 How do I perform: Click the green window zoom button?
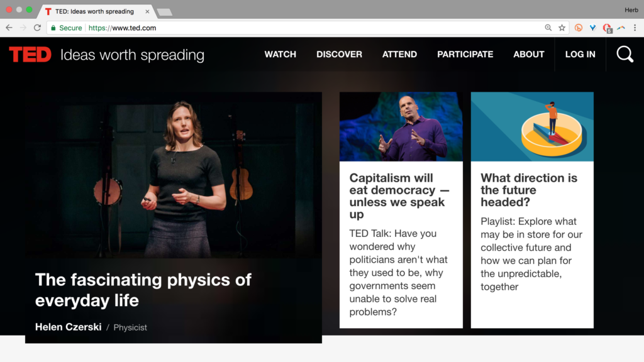[x=29, y=10]
